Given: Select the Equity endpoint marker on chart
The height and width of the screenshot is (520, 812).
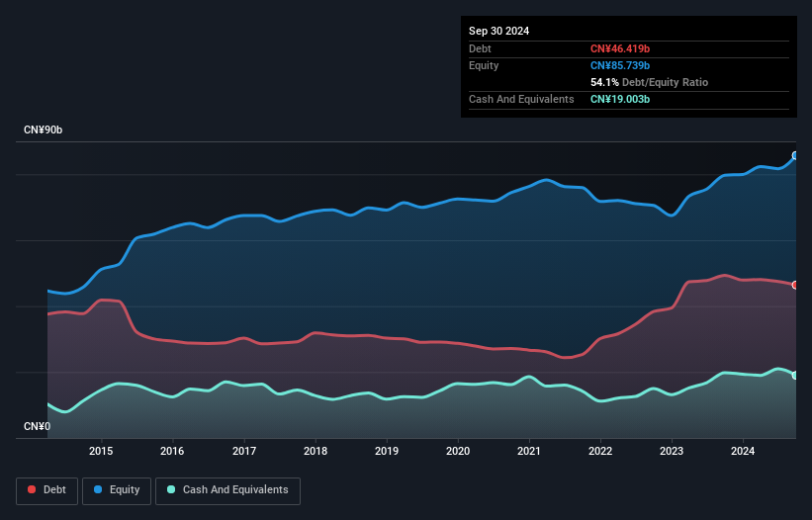Looking at the screenshot, I should pos(795,155).
